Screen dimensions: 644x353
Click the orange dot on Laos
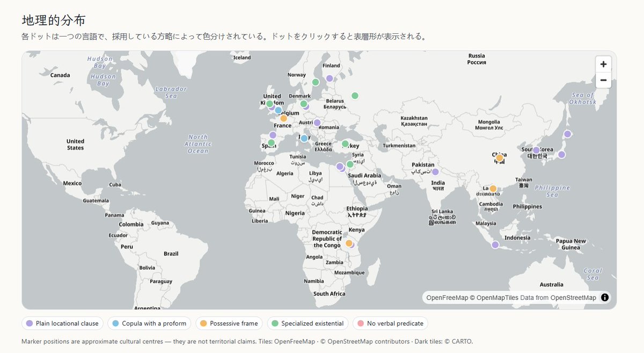[493, 189]
